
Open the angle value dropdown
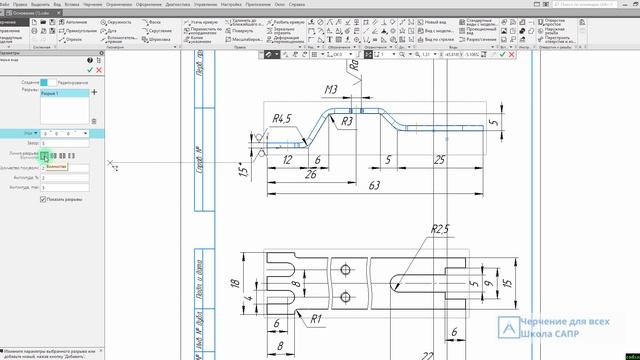[x=85, y=133]
